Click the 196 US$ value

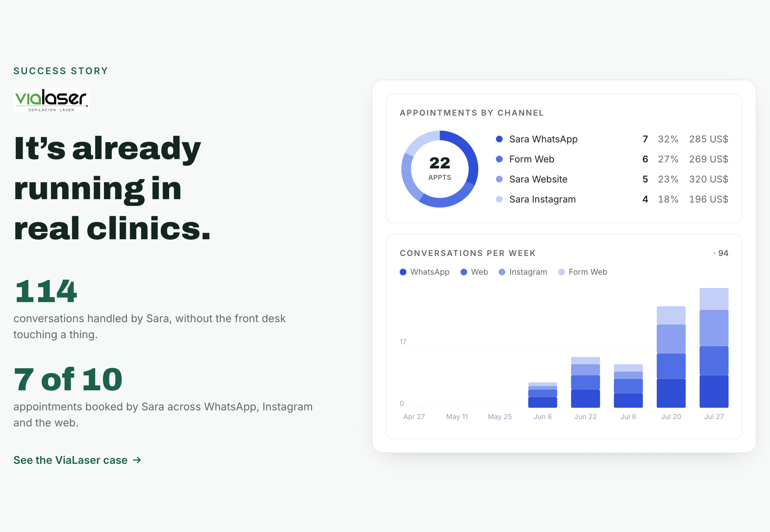[x=709, y=199]
